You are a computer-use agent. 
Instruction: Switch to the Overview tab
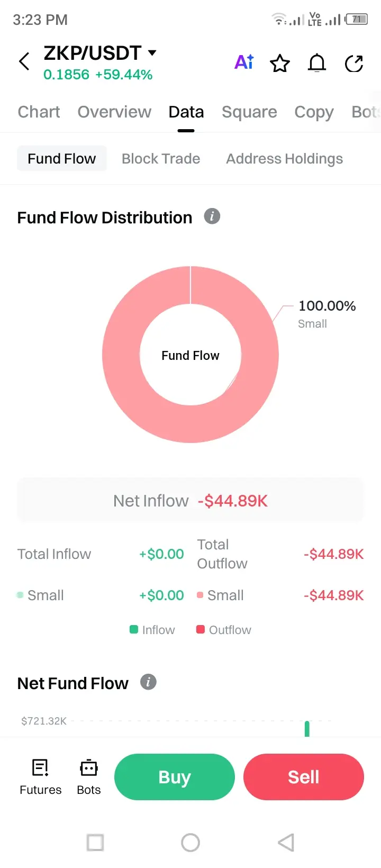tap(114, 112)
